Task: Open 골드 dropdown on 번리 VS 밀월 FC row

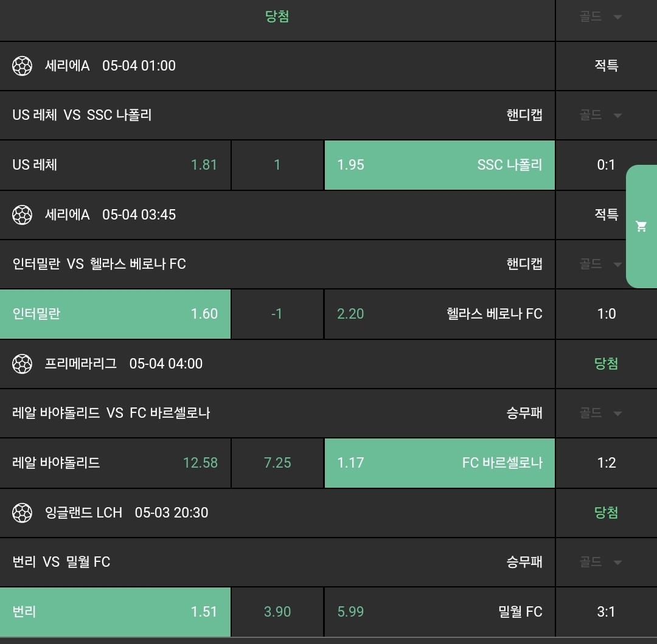Action: [600, 562]
